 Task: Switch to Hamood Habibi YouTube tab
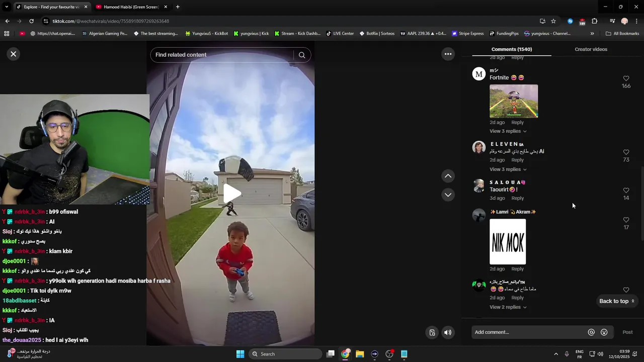131,7
